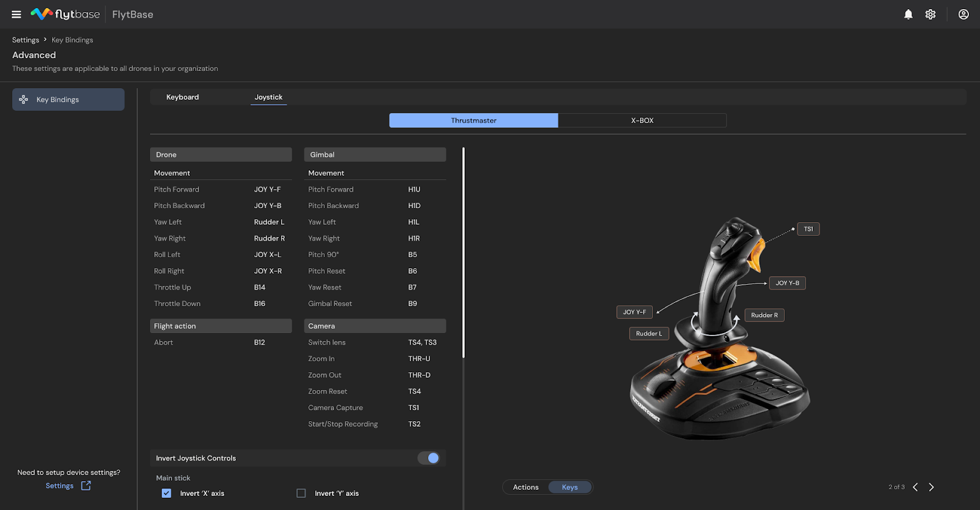Show Actions labels on joystick diagram
The height and width of the screenshot is (510, 980).
[x=526, y=487]
